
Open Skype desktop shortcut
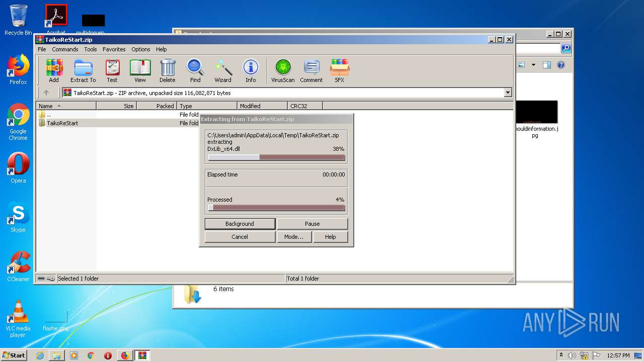pos(18,217)
